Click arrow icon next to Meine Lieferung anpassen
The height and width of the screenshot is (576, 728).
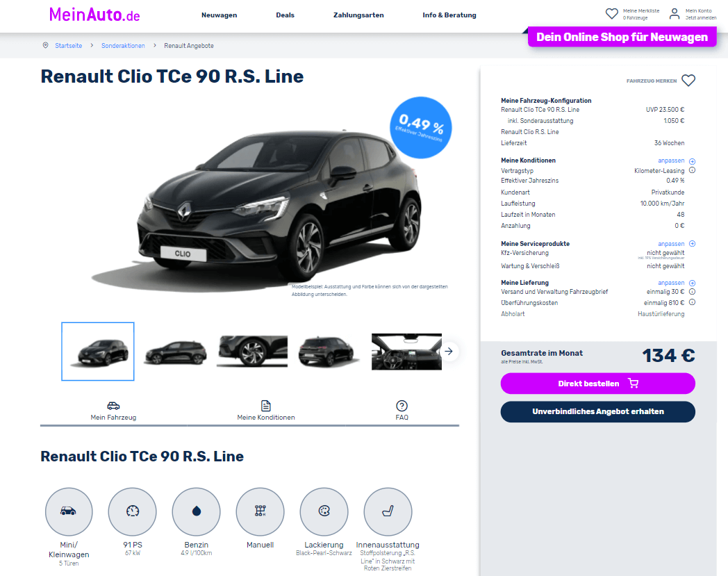pos(693,283)
